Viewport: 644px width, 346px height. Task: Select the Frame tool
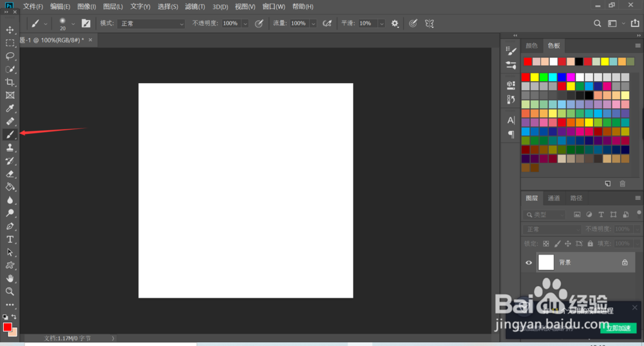10,95
